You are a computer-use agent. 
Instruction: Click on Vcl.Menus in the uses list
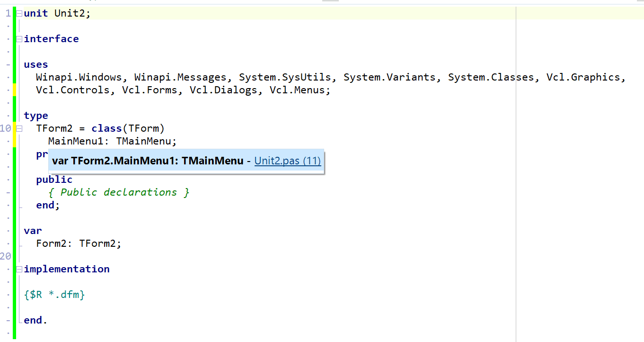point(297,90)
